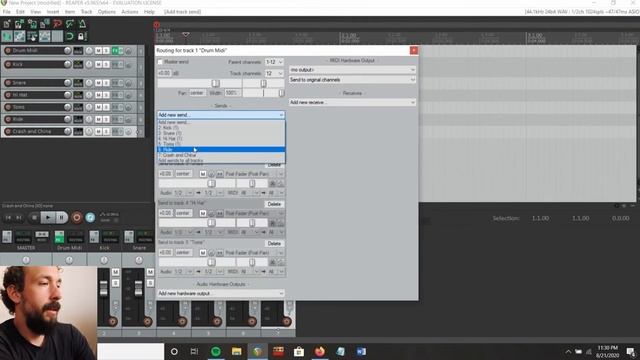
Task: Click the Pan center field in routing dialog
Action: pos(197,93)
